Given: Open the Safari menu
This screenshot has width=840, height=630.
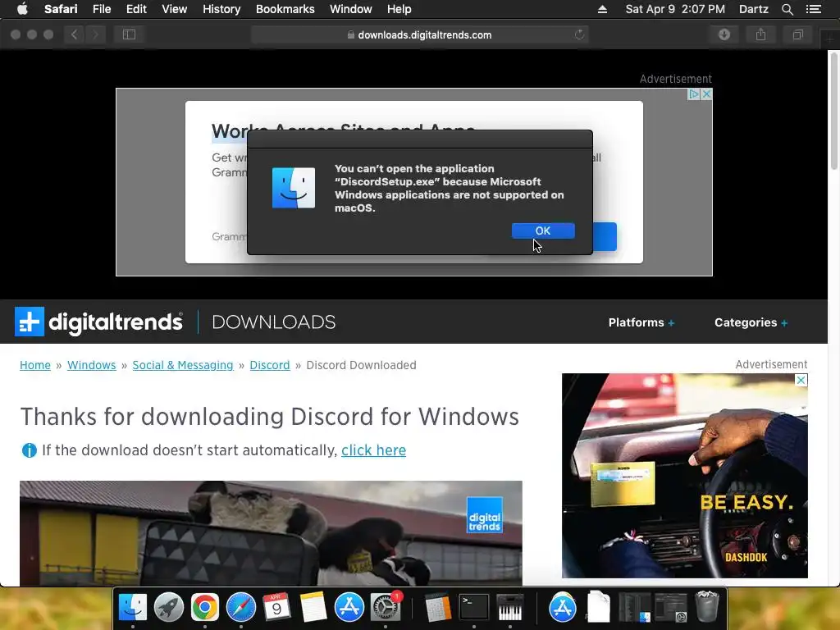Looking at the screenshot, I should 61,9.
